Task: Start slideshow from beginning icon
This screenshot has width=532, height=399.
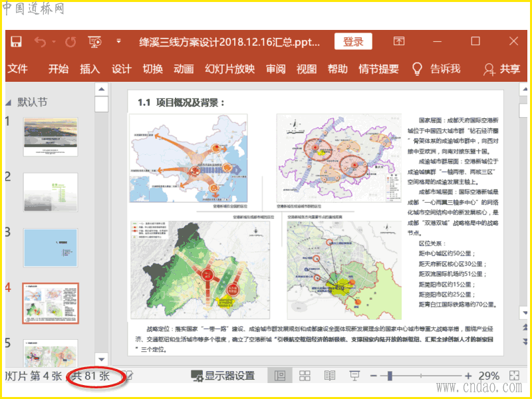Action: pyautogui.click(x=95, y=42)
